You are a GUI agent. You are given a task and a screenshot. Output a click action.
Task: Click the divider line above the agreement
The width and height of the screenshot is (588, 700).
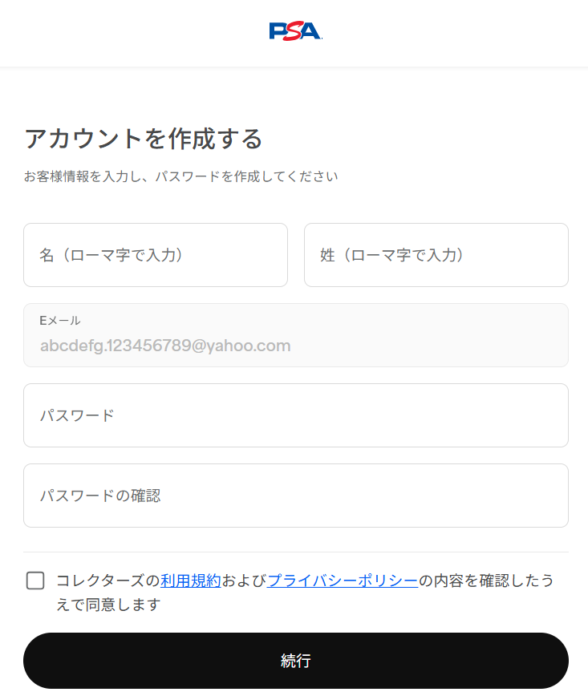point(295,552)
